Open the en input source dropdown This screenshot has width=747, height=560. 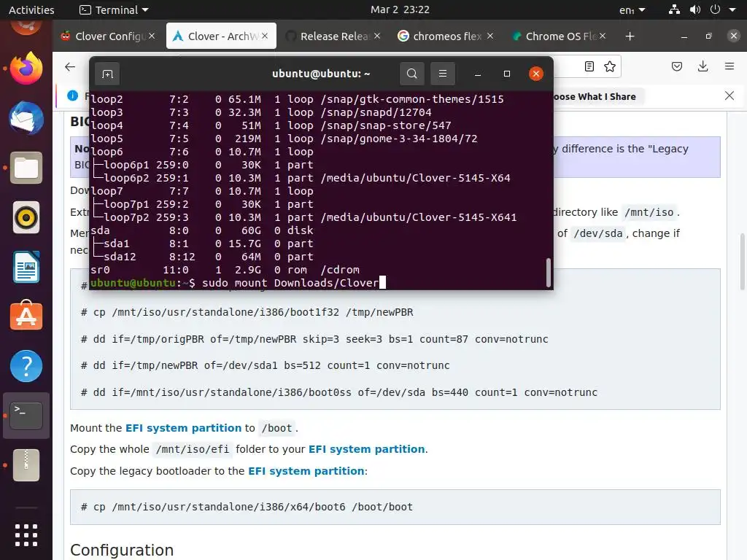coord(632,9)
